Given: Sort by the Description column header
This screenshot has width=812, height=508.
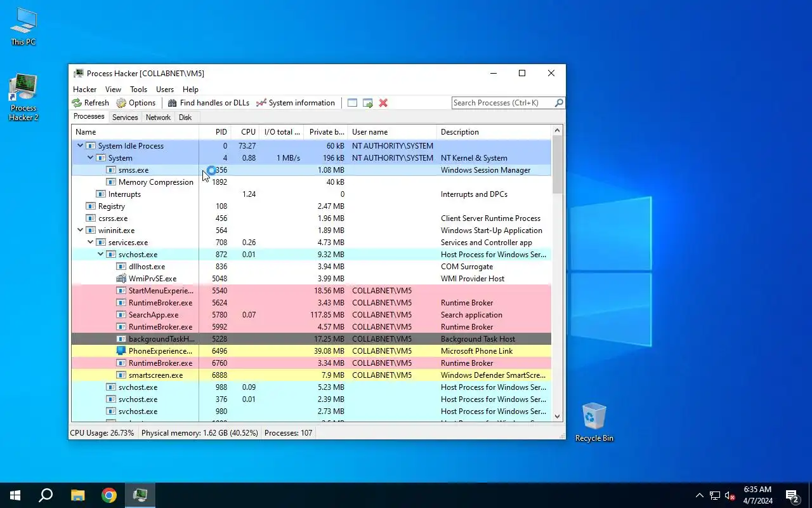Looking at the screenshot, I should pos(495,132).
